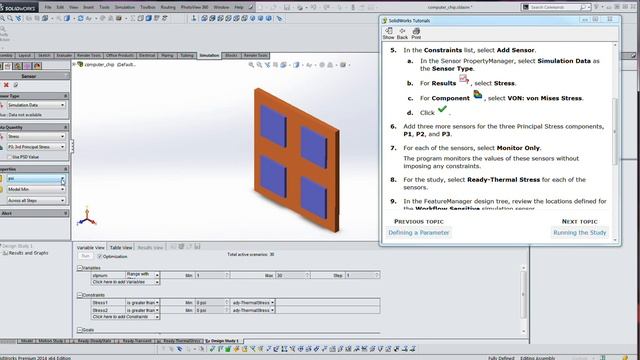Image resolution: width=640 pixels, height=360 pixels.
Task: Switch to the Variable View tab
Action: [91, 247]
